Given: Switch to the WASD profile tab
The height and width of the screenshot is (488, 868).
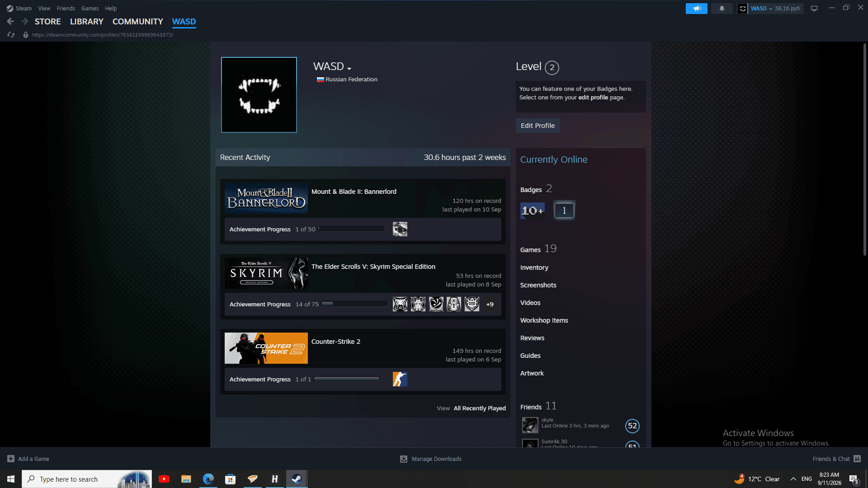Looking at the screenshot, I should pos(184,22).
